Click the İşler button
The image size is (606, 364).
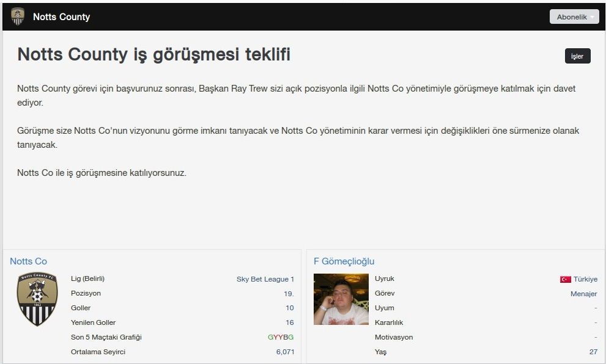[577, 56]
